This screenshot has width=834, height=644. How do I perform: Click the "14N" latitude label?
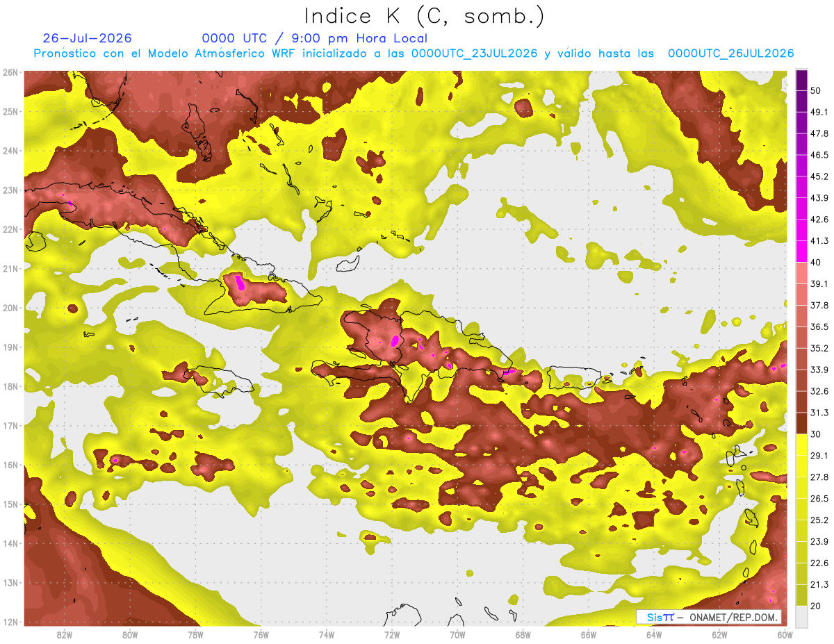[10, 543]
